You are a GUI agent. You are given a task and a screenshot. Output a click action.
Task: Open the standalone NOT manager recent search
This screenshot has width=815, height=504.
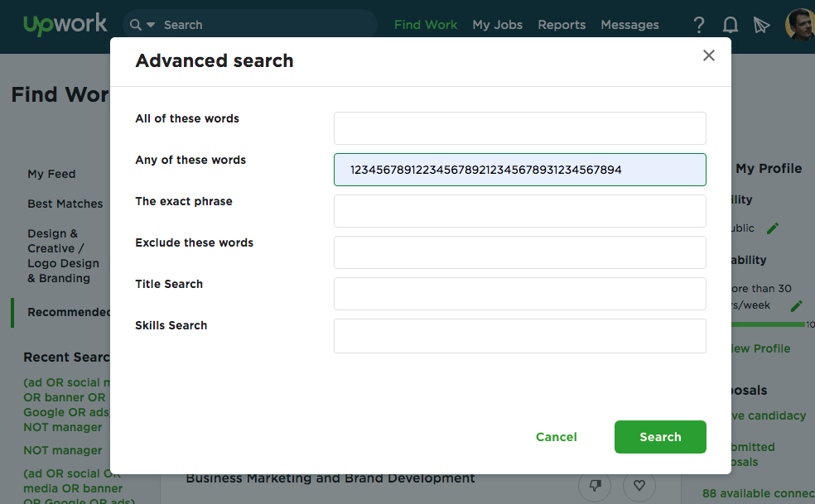coord(62,450)
